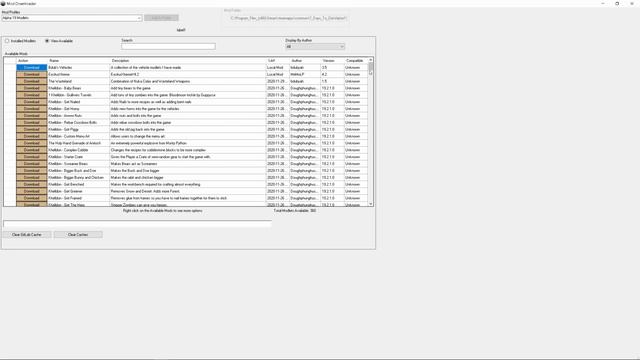This screenshot has width=640, height=360.
Task: Download Khelldon - Get Benched modlet
Action: click(x=32, y=184)
